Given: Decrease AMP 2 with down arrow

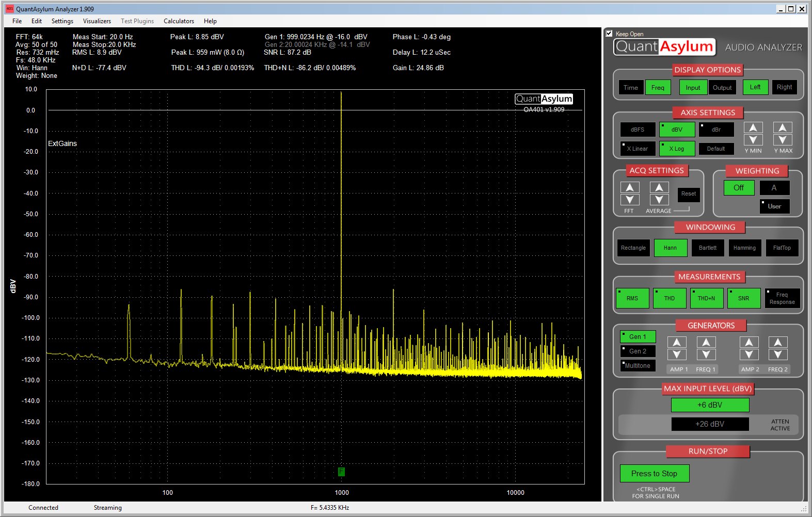Looking at the screenshot, I should coord(749,354).
